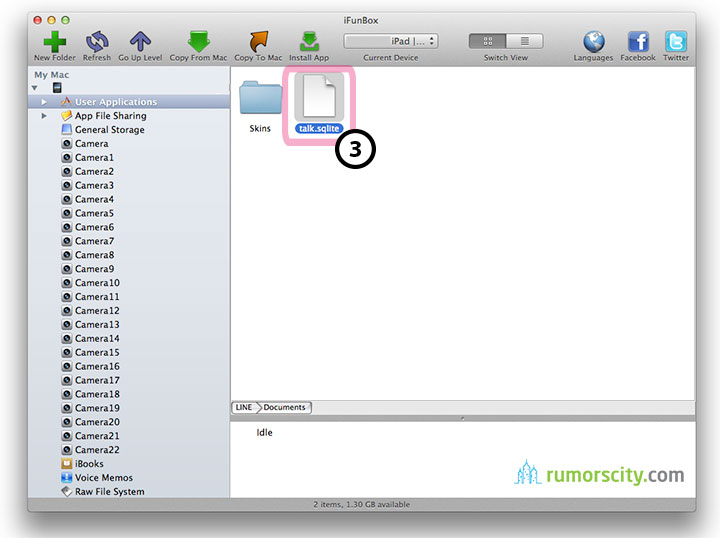Viewport: 720px width, 538px height.
Task: Click the Copy To Mac icon
Action: [259, 42]
